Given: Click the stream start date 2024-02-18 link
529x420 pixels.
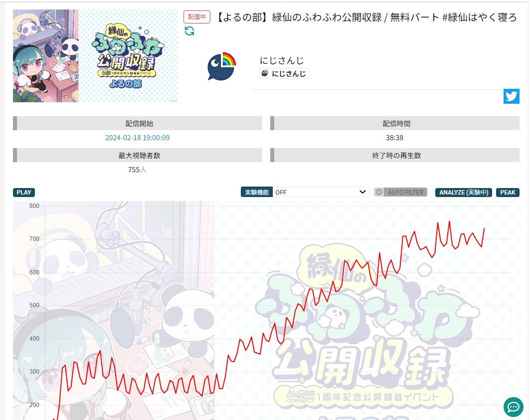Looking at the screenshot, I should point(137,138).
